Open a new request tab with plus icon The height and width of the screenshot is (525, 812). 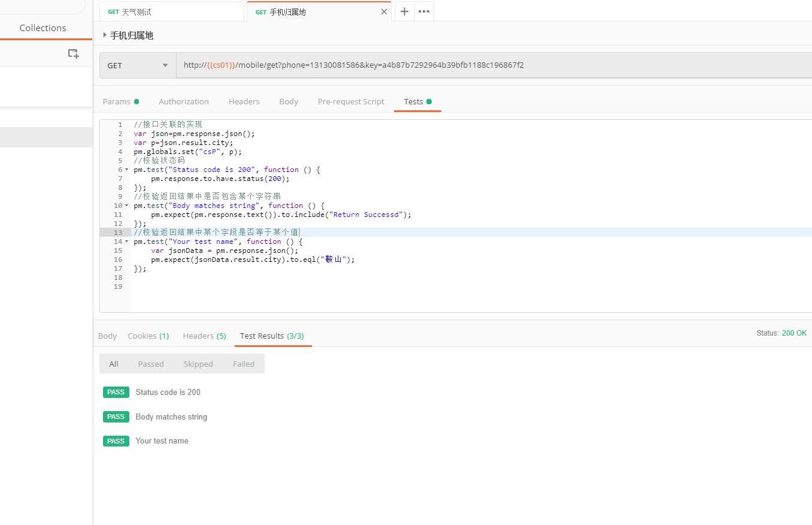[404, 11]
